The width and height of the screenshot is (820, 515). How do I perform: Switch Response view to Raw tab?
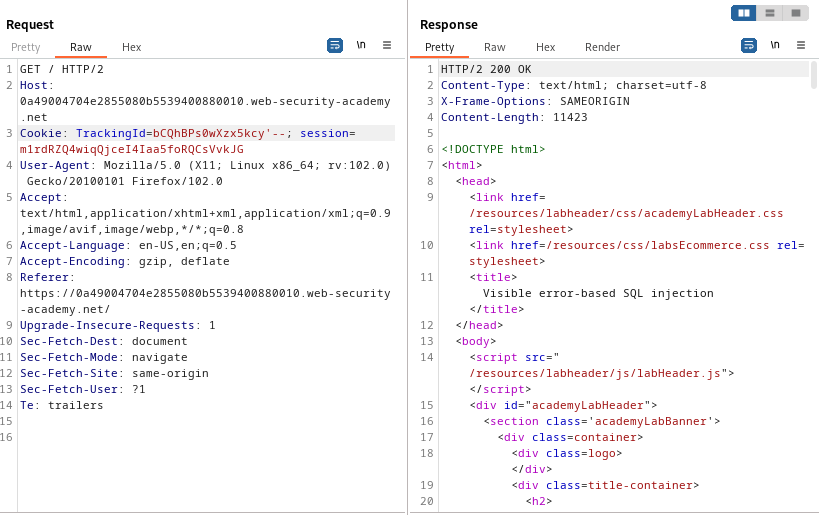click(495, 47)
